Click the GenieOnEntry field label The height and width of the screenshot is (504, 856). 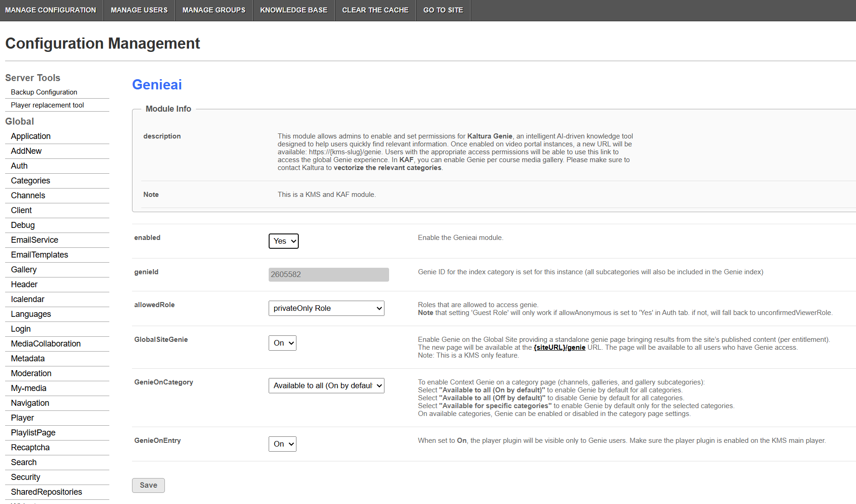point(157,441)
